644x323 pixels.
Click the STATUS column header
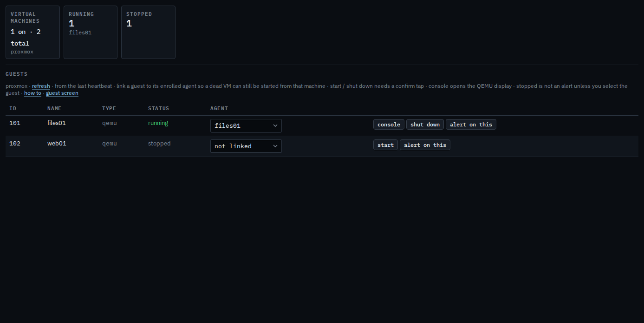(x=159, y=108)
